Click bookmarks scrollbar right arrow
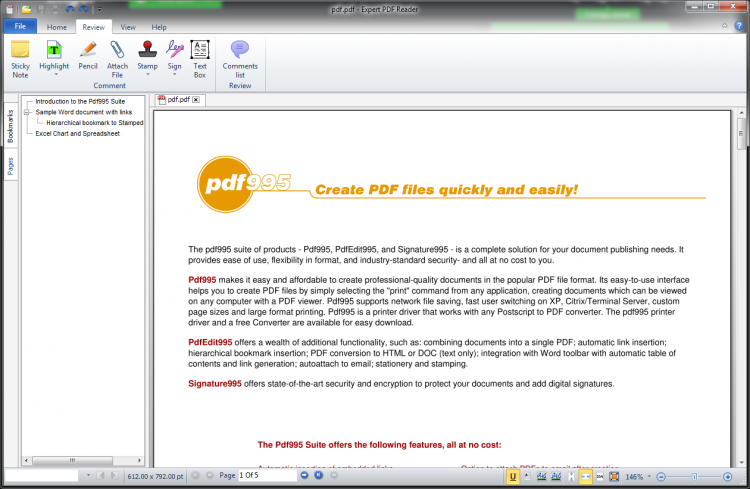750x489 pixels. coord(139,460)
